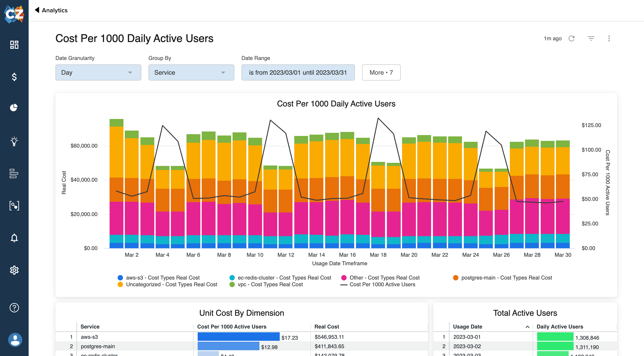Click the pie chart reports icon
The image size is (644, 356).
[14, 108]
